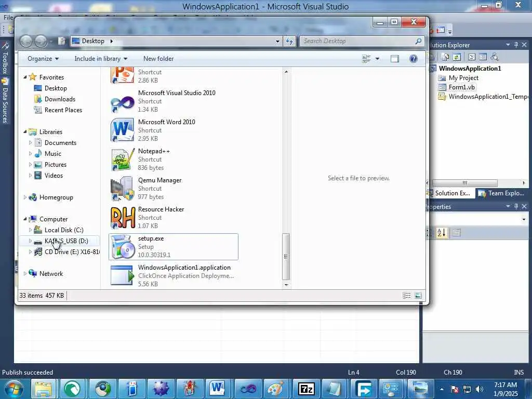Click the Alphabetical sort icon in Properties
Viewport: 532px width, 399px height.
click(442, 233)
